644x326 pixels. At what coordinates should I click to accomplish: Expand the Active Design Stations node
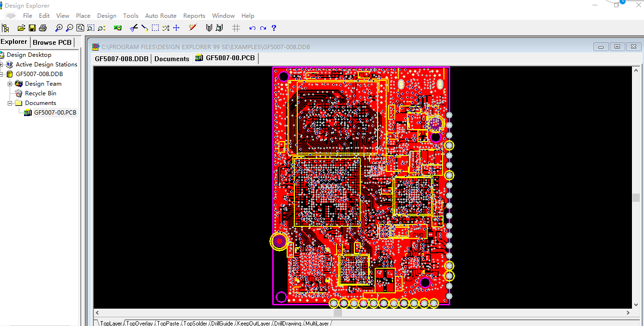[x=1, y=65]
